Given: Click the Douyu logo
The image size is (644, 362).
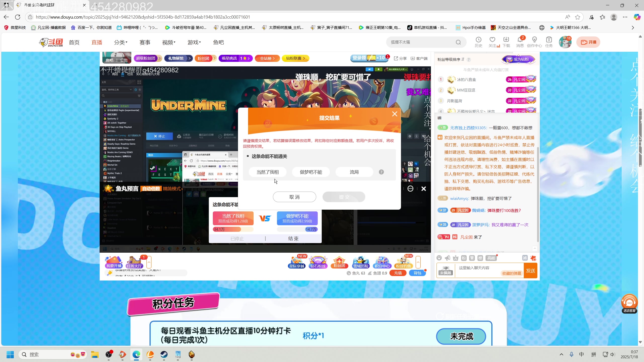Looking at the screenshot, I should (x=51, y=42).
